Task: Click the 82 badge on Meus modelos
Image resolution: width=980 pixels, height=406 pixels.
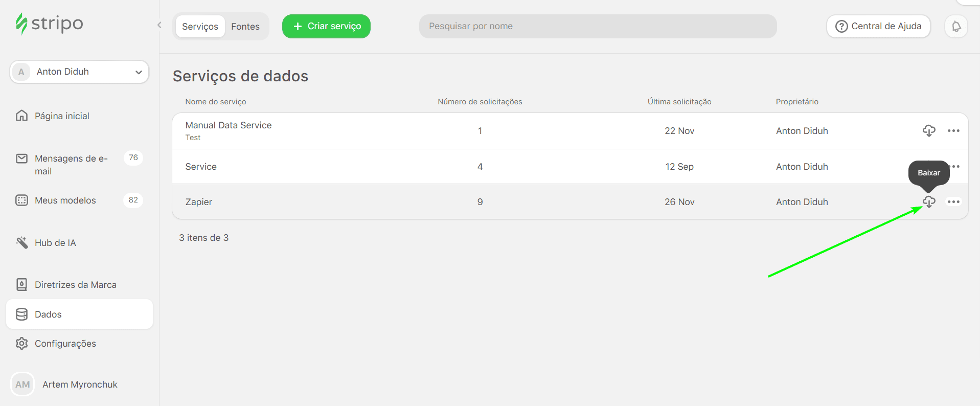Action: [x=133, y=200]
